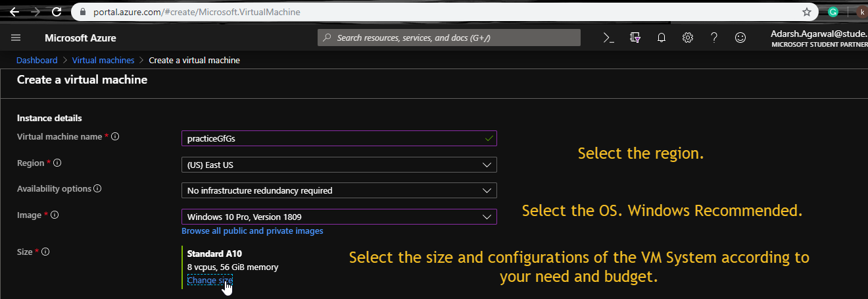Go to Dashboard breadcrumb
The image size is (868, 299).
point(37,60)
